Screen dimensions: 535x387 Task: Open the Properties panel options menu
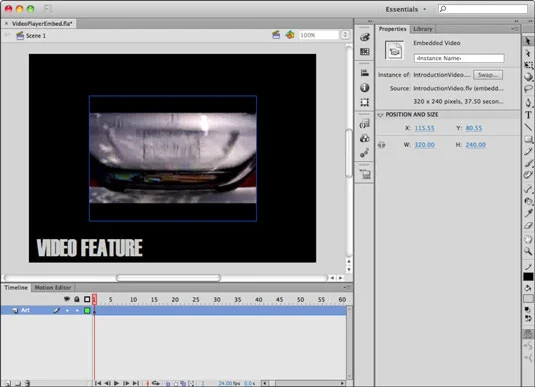coord(515,29)
